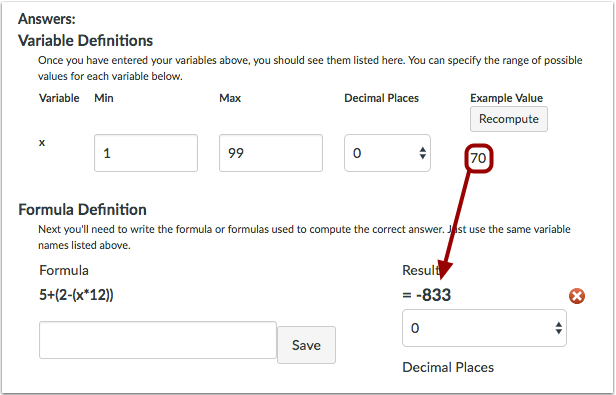
Task: Click the empty formula input field
Action: pos(158,340)
